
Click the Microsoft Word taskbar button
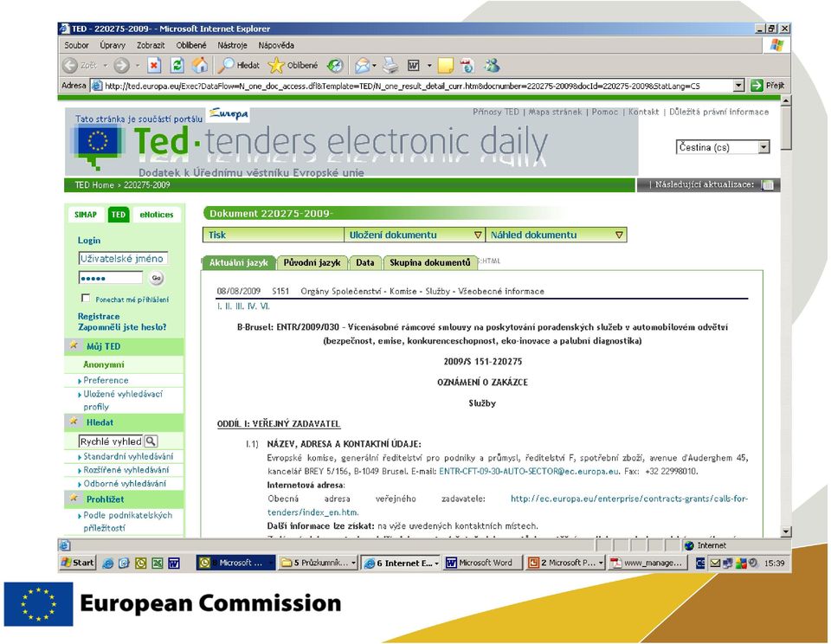tap(483, 563)
